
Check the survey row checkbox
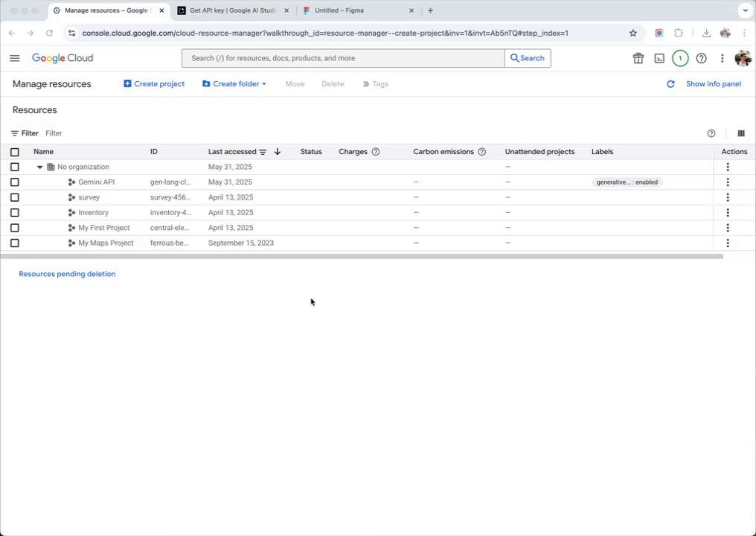[15, 197]
